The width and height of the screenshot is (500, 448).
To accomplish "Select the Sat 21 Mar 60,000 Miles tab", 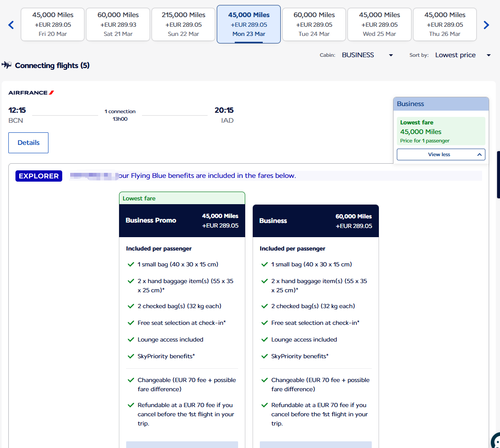I will tap(118, 24).
